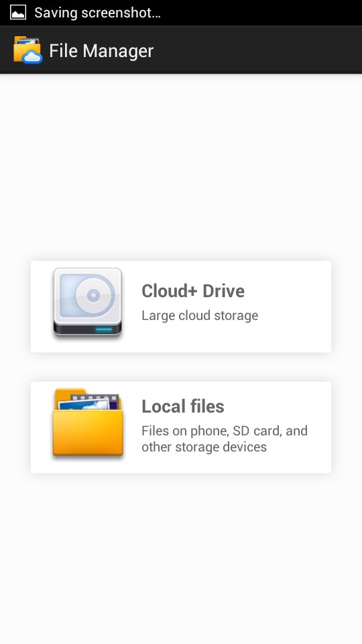Viewport: 362px width, 644px height.
Task: Open the Cloud+ Drive card
Action: pos(181,307)
